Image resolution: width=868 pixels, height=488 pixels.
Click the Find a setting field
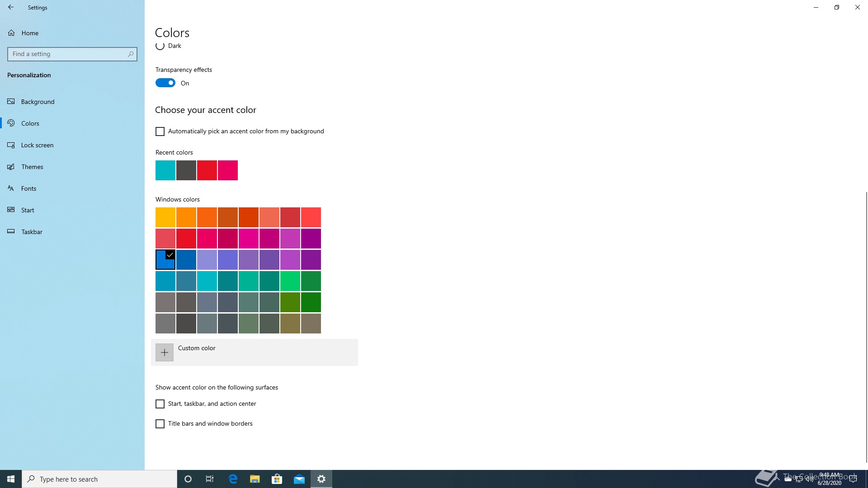tap(68, 54)
